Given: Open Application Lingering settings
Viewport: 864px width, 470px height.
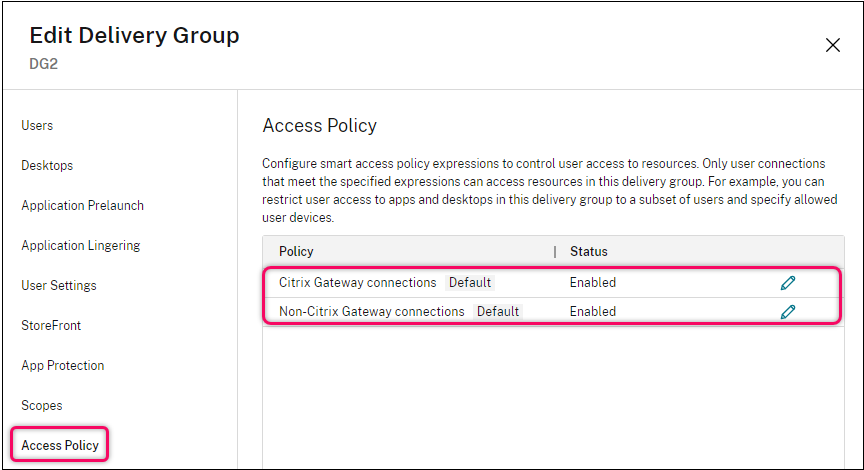Looking at the screenshot, I should pyautogui.click(x=80, y=246).
